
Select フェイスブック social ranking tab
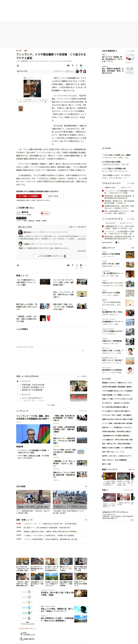tap(110, 223)
